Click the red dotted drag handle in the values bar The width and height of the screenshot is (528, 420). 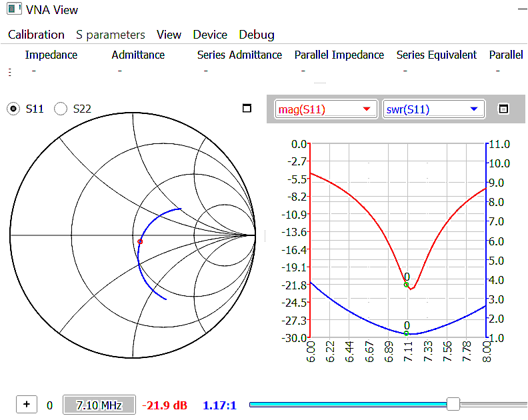point(10,72)
